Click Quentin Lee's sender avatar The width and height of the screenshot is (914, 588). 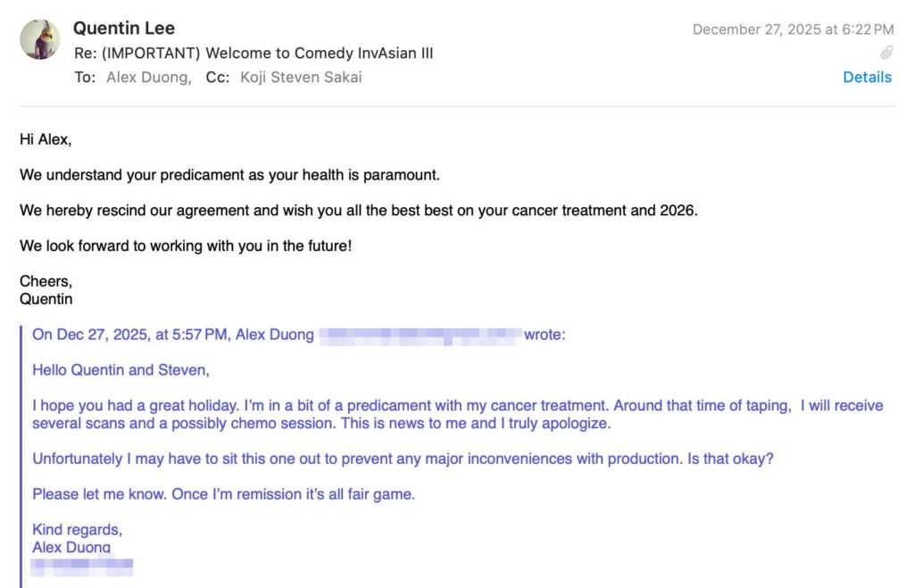(40, 40)
